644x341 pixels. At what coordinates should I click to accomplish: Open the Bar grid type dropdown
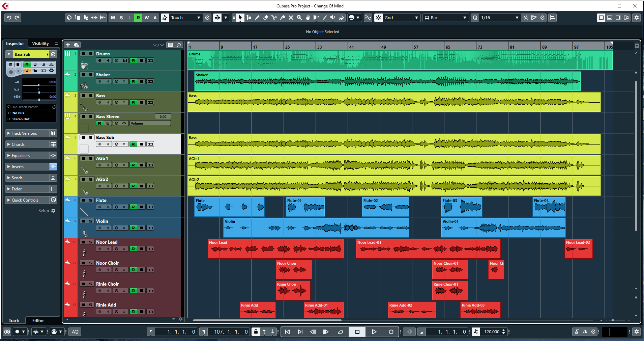pyautogui.click(x=446, y=18)
